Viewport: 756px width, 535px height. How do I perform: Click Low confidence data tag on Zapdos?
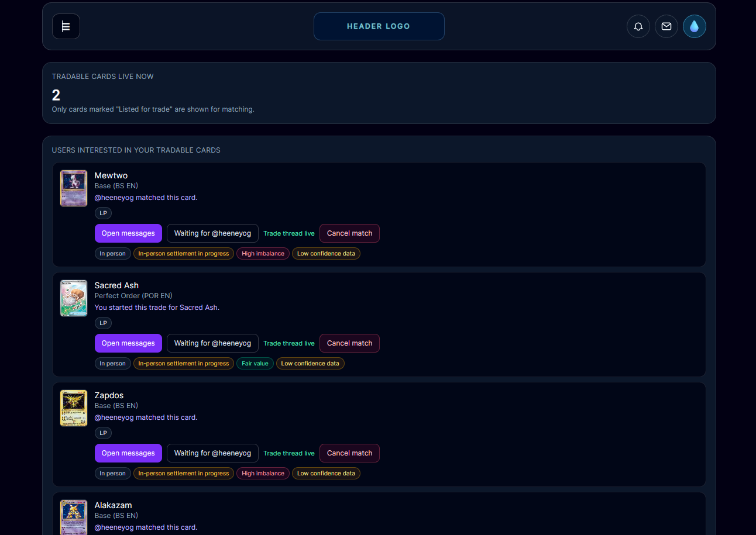(326, 474)
